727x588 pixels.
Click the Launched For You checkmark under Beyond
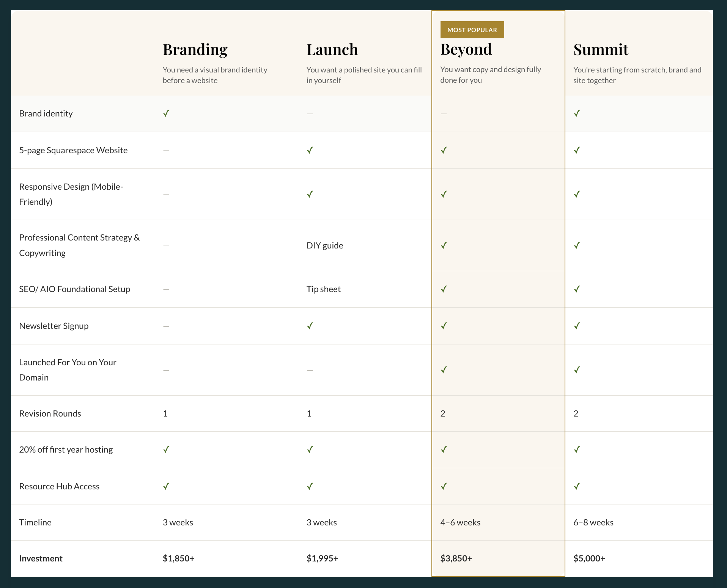444,370
